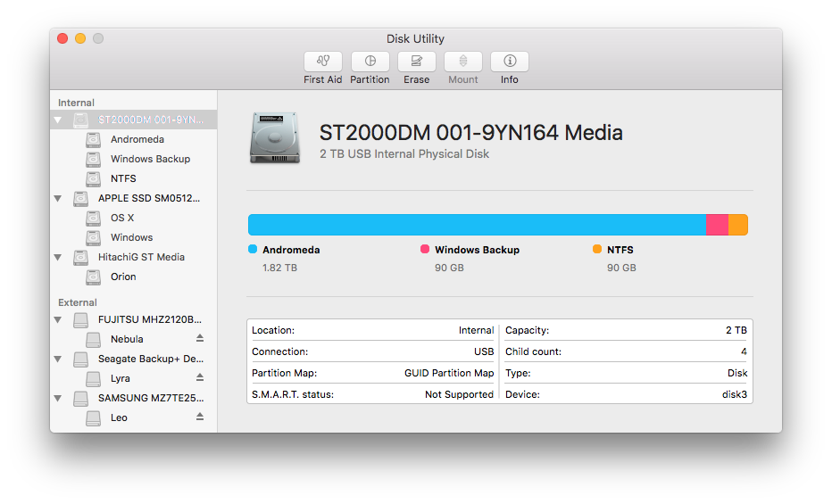The height and width of the screenshot is (504, 832).
Task: Minimize the Disk Utility window
Action: coord(80,38)
